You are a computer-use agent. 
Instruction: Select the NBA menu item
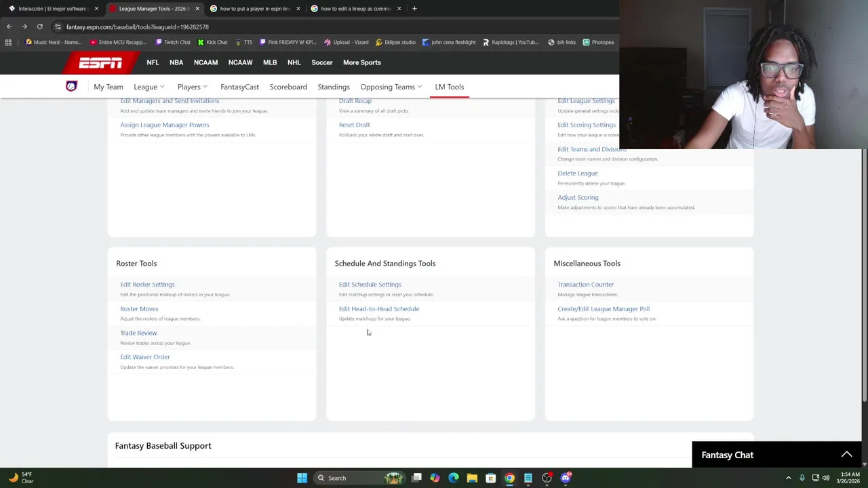pyautogui.click(x=176, y=62)
